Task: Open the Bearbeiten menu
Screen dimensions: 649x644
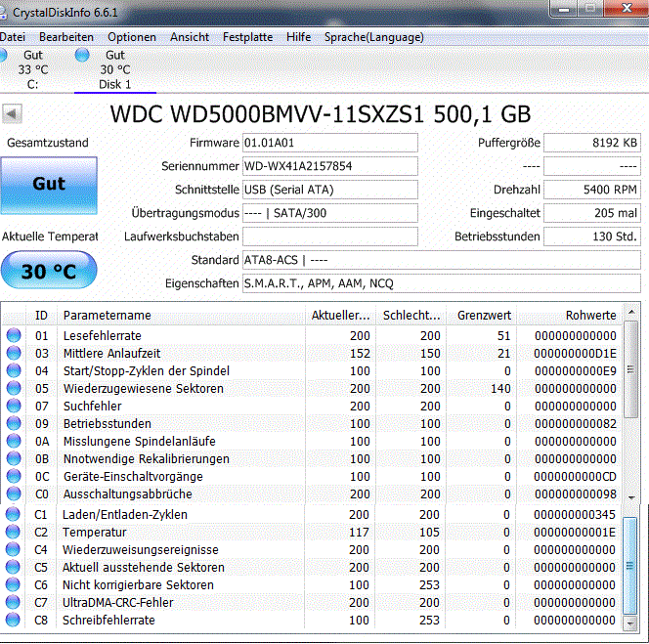Action: point(66,37)
